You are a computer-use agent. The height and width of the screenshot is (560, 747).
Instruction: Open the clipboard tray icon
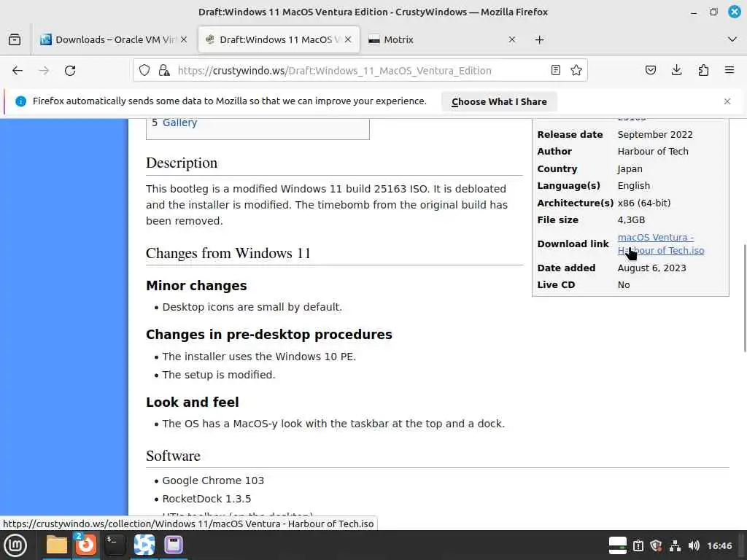click(638, 545)
